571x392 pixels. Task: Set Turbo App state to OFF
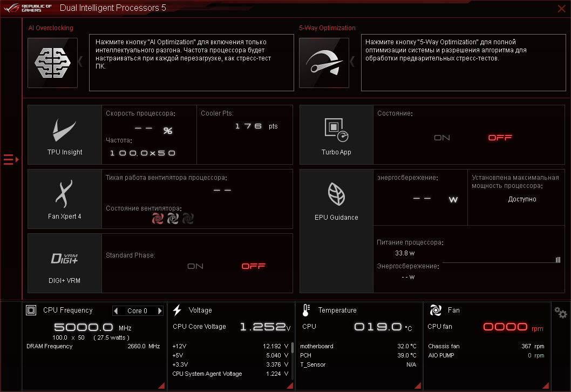click(500, 138)
